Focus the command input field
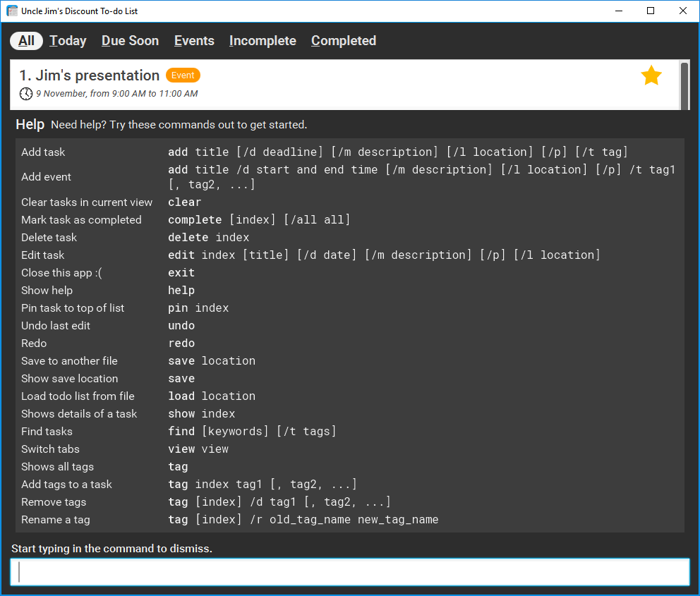 (x=350, y=572)
